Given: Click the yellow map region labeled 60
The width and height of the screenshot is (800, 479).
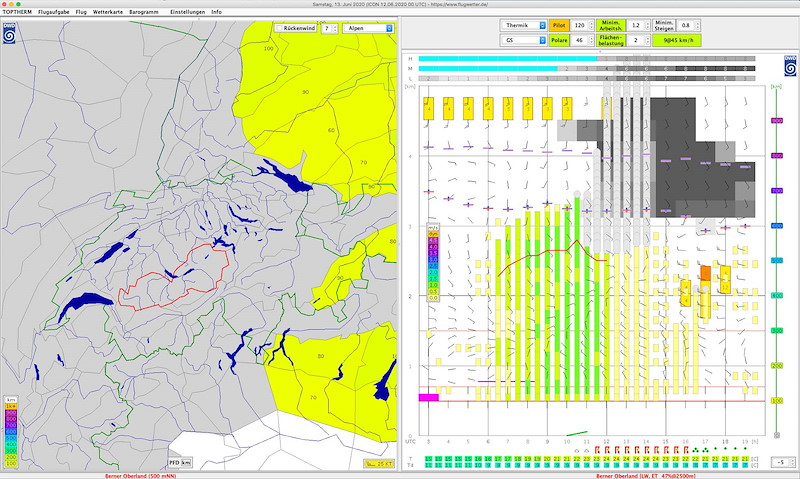Looking at the screenshot, I should pyautogui.click(x=331, y=131).
